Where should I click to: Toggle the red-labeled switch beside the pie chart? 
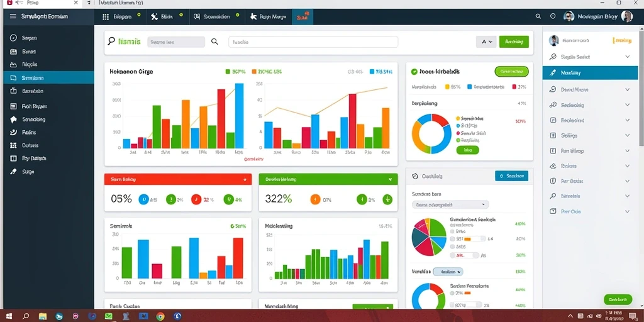(465, 255)
